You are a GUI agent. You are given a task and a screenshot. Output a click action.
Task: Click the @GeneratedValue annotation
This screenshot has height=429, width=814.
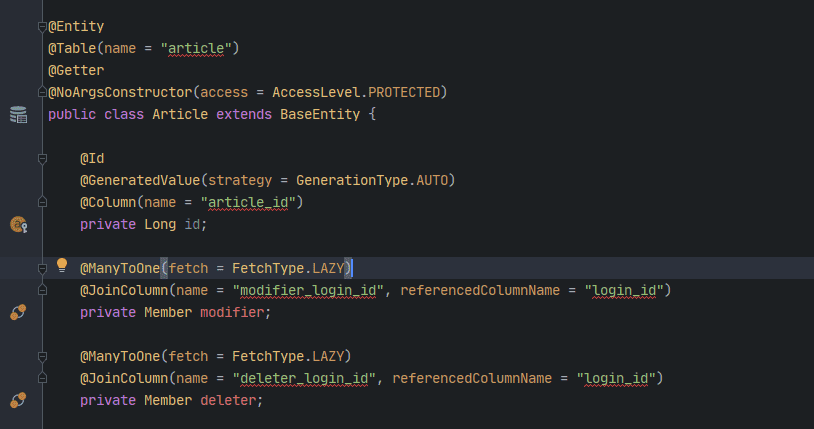tap(140, 180)
